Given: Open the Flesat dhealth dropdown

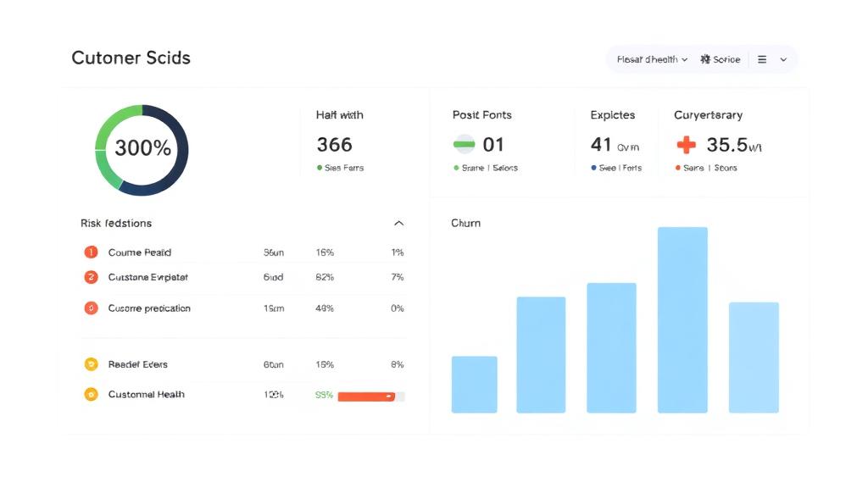Looking at the screenshot, I should click(x=652, y=59).
